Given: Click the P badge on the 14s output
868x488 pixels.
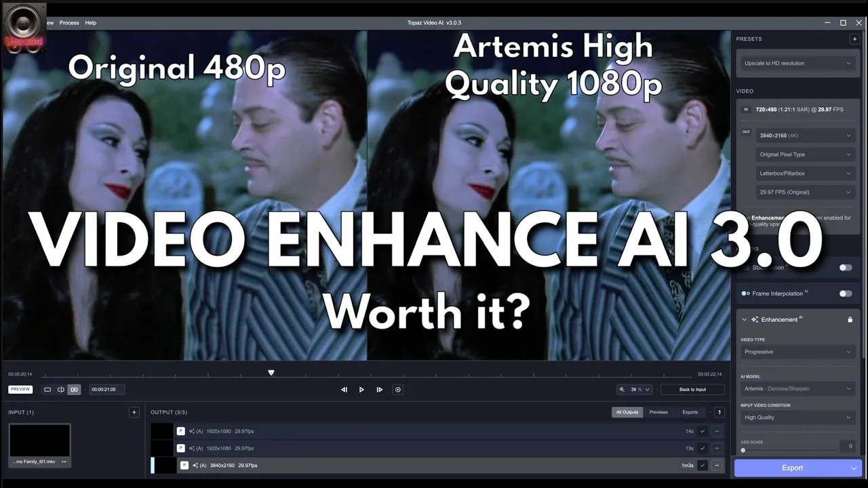Looking at the screenshot, I should pos(181,431).
